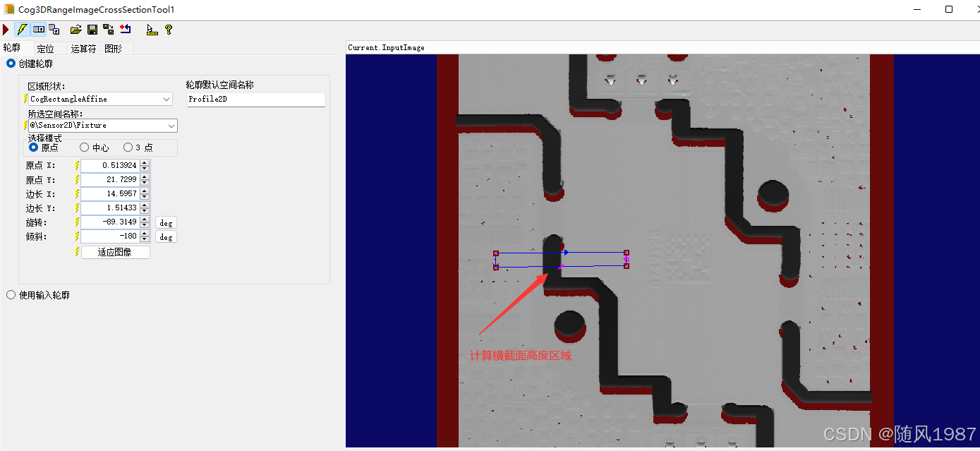Click the 原点 X spinner arrows

click(x=145, y=165)
